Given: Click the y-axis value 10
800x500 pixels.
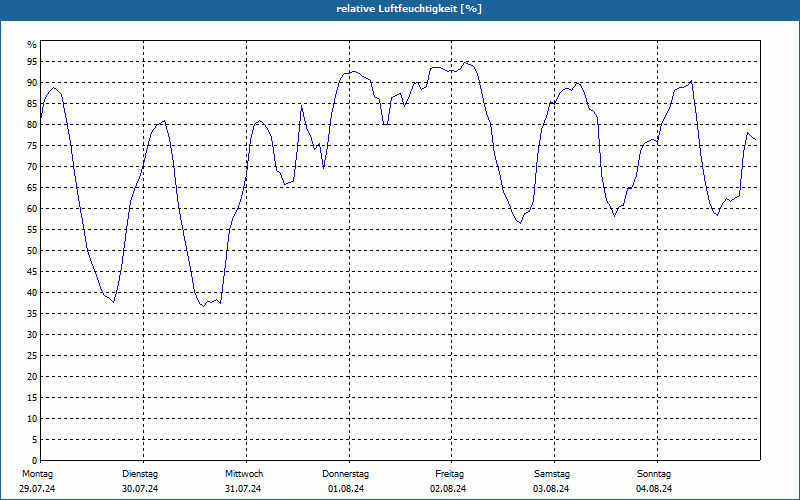Looking at the screenshot, I should (32, 418).
